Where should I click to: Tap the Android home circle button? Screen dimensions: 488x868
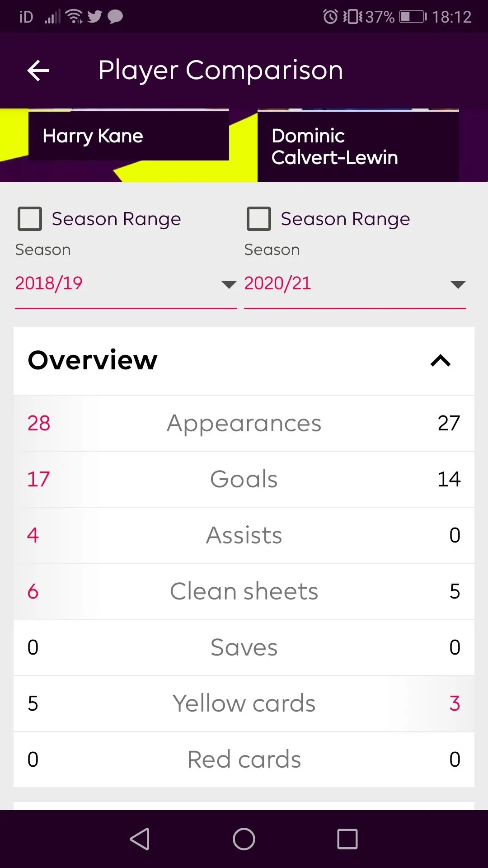tap(244, 839)
